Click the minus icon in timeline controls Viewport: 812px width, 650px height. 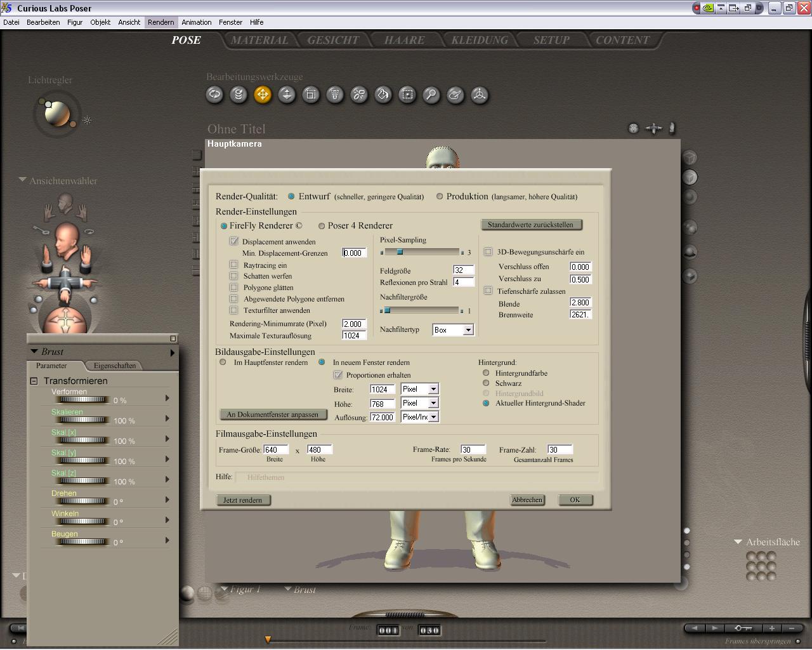tap(792, 628)
